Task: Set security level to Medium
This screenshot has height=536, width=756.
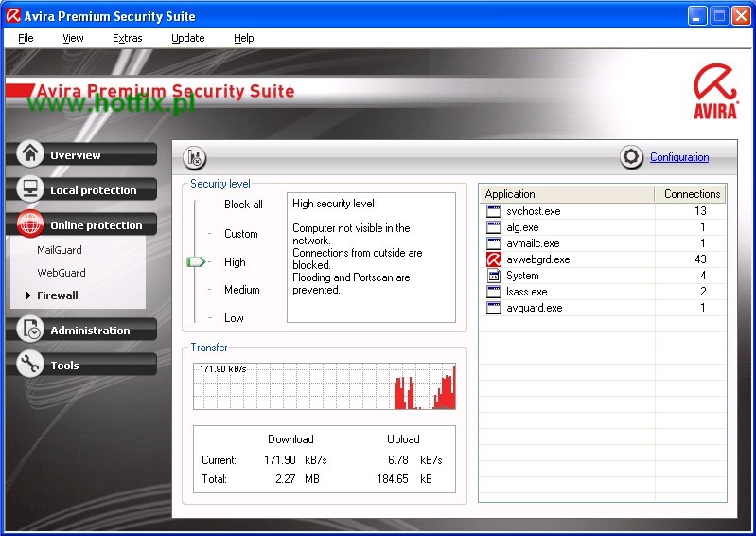Action: 241,290
